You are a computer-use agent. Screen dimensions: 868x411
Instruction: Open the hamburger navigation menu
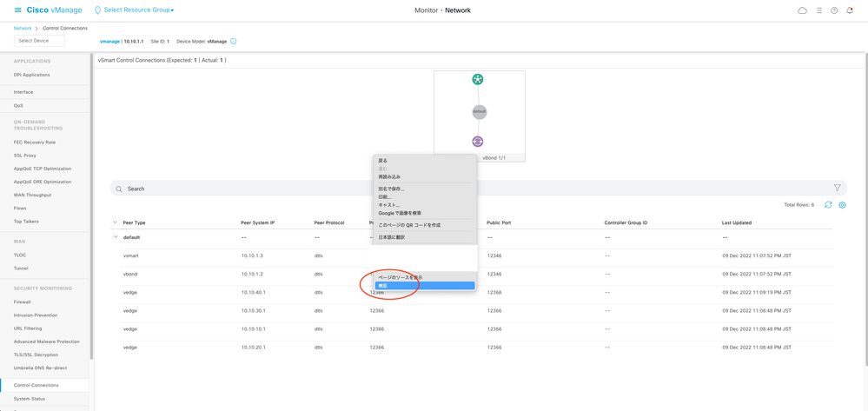click(x=17, y=10)
